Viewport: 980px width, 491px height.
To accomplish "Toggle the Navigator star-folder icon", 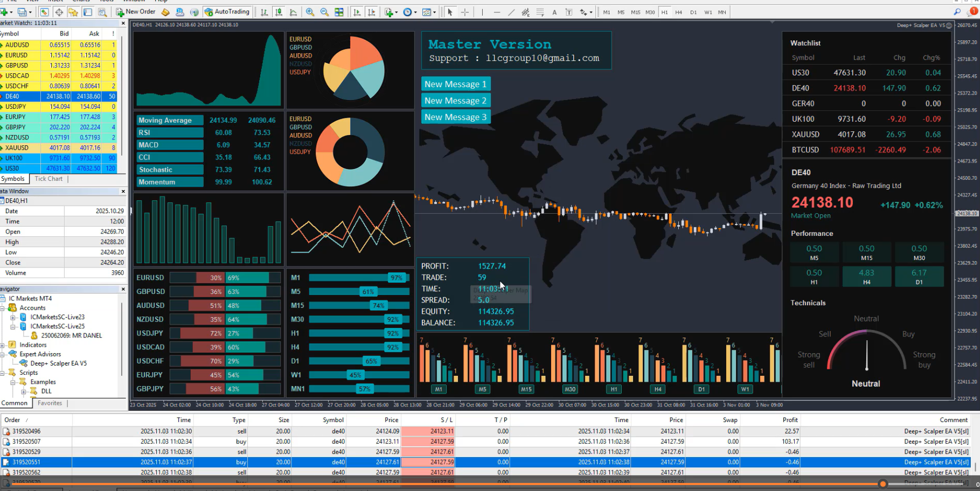I will pos(73,12).
